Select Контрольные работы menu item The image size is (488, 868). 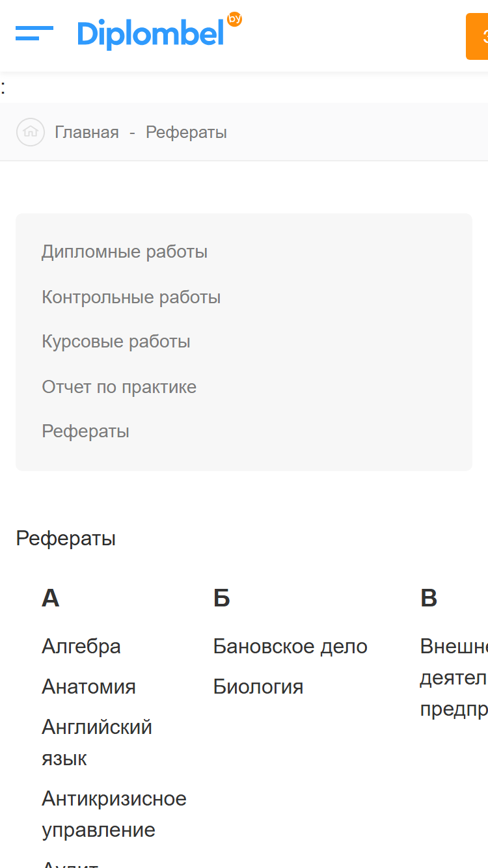pyautogui.click(x=131, y=297)
